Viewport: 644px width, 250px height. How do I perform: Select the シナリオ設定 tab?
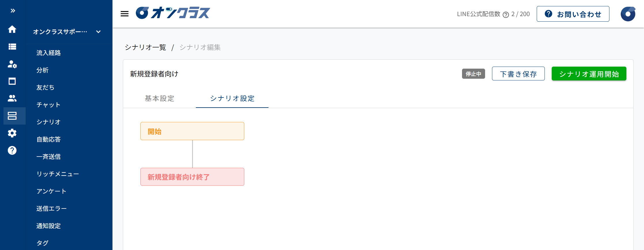point(232,98)
